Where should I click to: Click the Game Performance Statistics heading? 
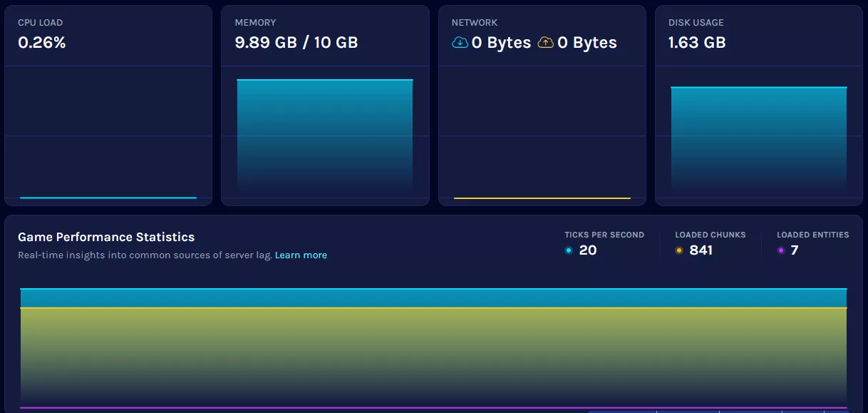point(106,237)
